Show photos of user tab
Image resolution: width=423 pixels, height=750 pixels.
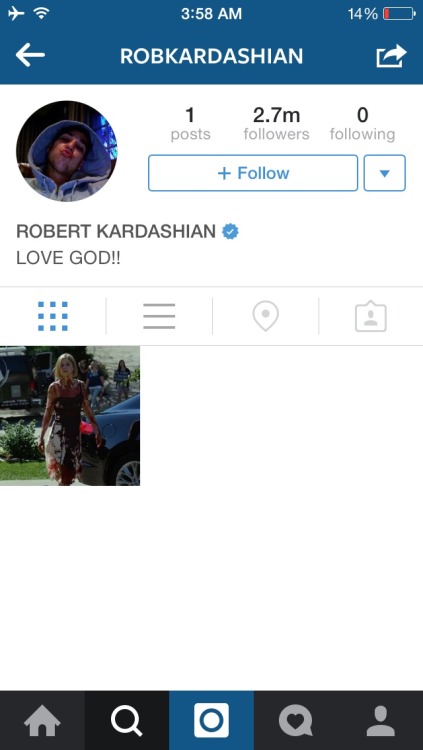click(371, 316)
